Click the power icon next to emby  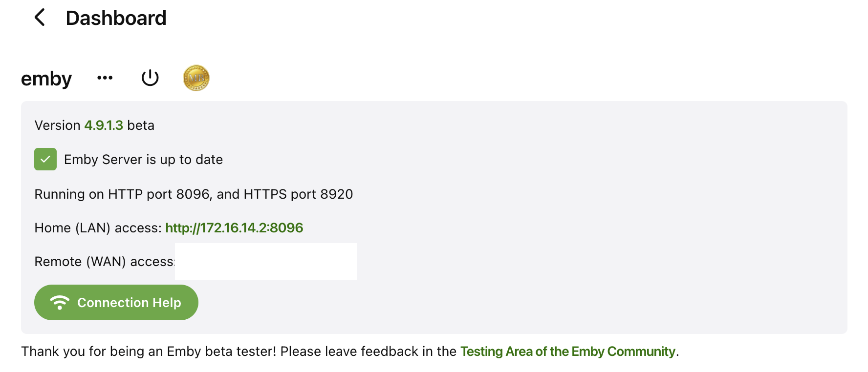pyautogui.click(x=150, y=78)
